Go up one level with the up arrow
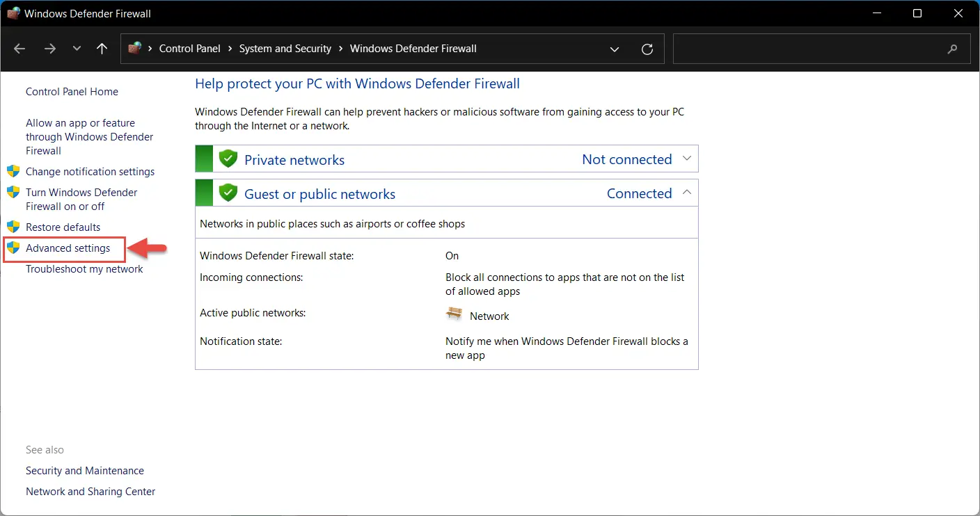The image size is (980, 516). click(x=102, y=49)
